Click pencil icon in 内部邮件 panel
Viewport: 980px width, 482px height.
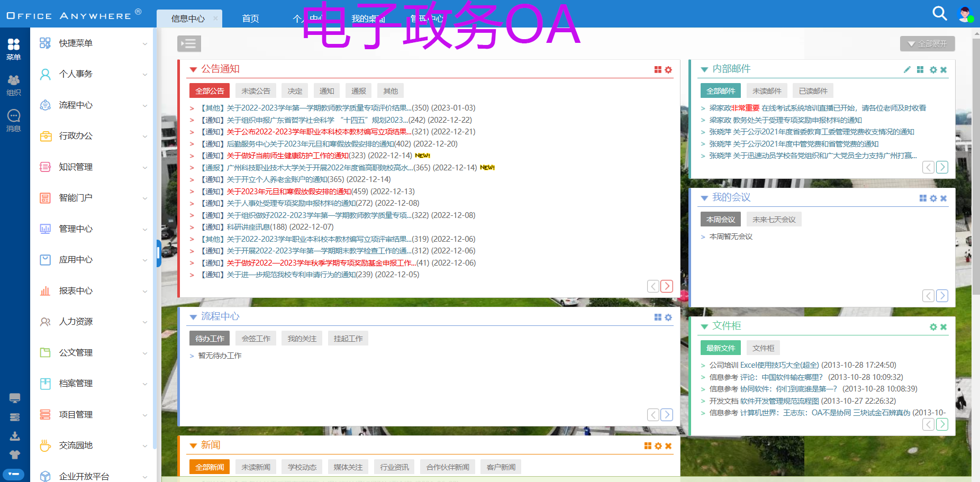pos(907,69)
